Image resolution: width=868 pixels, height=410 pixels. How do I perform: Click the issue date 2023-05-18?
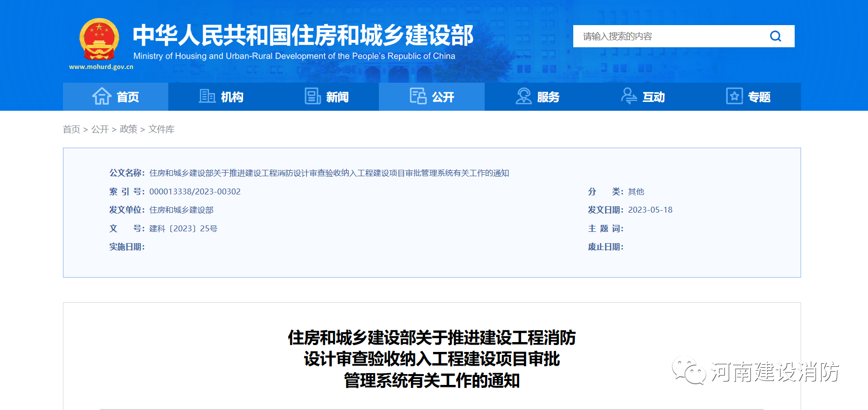coord(650,210)
